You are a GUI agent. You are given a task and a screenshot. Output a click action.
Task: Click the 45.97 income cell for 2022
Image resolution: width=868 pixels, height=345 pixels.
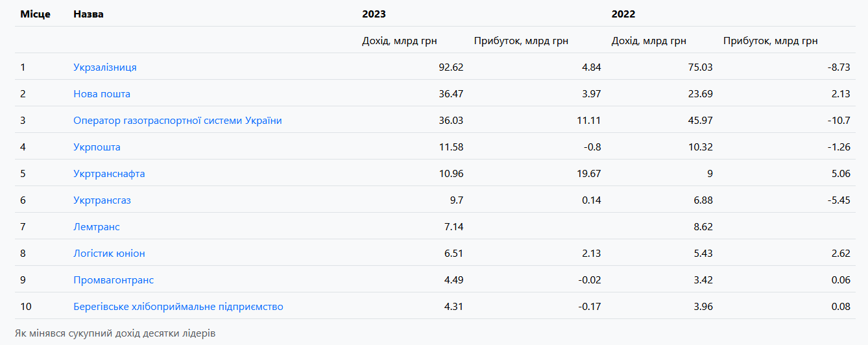point(700,121)
